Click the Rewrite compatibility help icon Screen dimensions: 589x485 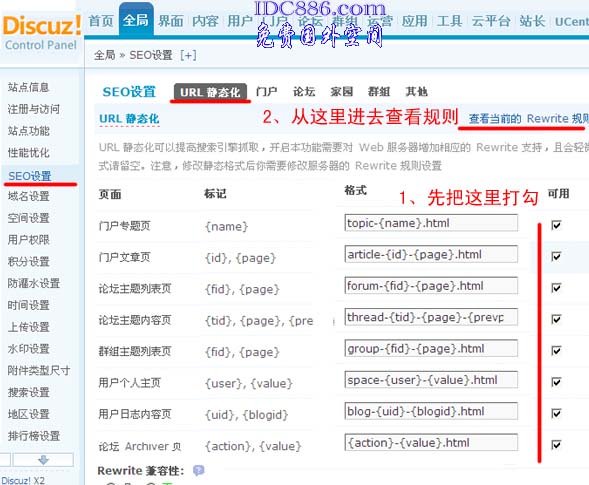click(198, 470)
